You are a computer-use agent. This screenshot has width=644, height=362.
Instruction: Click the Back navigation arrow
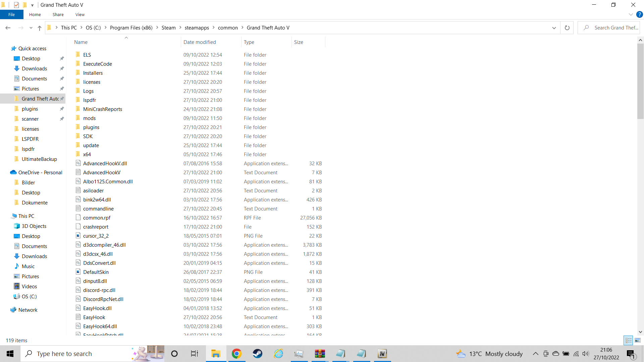8,28
